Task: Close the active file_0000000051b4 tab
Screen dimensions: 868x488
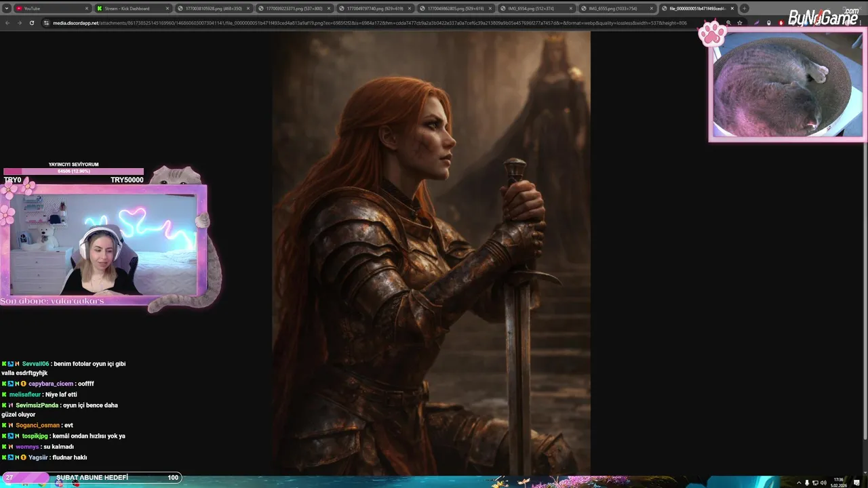Action: tap(732, 8)
